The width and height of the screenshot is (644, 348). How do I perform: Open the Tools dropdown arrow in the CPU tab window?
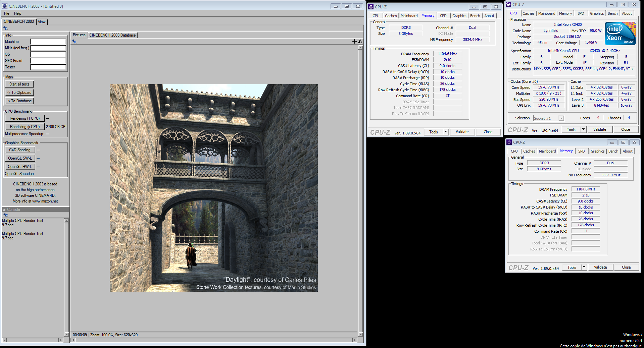583,129
